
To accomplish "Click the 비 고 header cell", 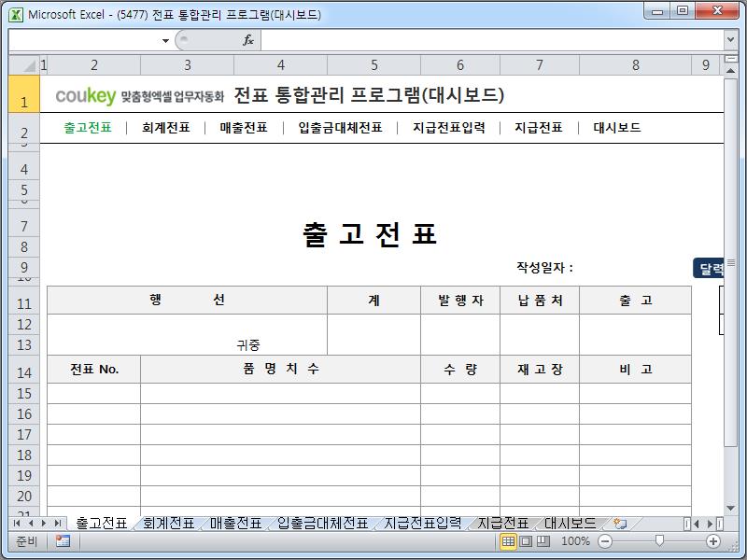I will click(636, 369).
